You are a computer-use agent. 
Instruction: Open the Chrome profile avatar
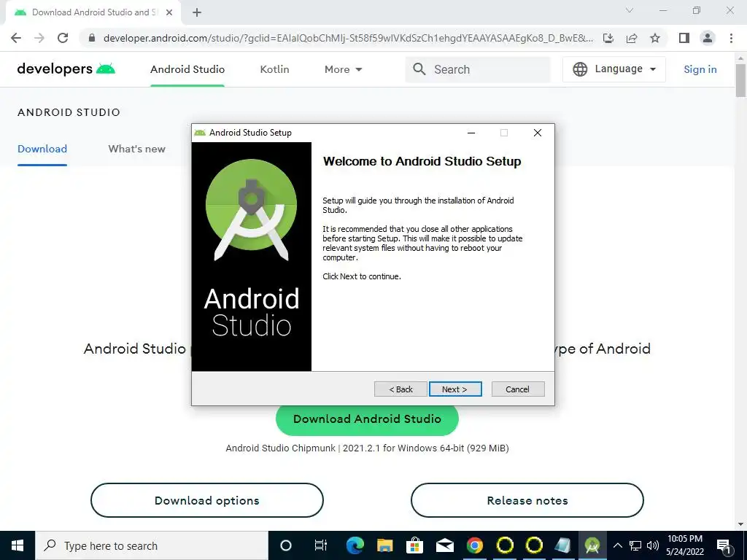(708, 38)
